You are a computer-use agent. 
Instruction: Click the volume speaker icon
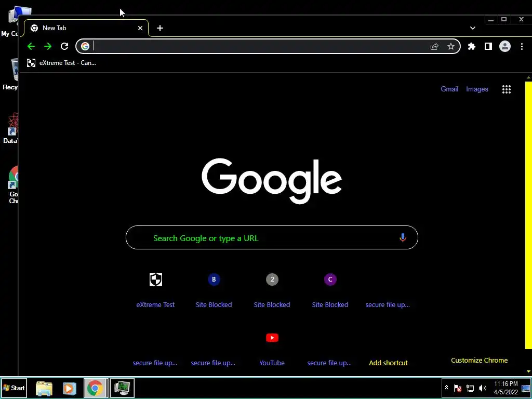coord(482,388)
